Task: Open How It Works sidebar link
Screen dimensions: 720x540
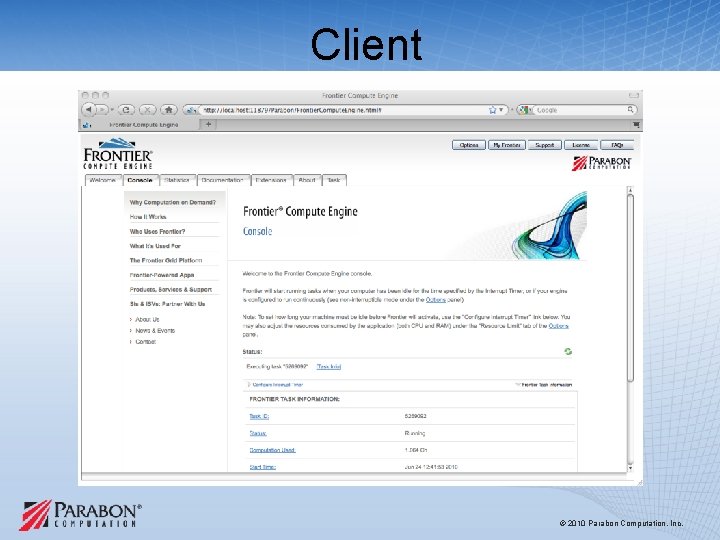Action: (148, 216)
